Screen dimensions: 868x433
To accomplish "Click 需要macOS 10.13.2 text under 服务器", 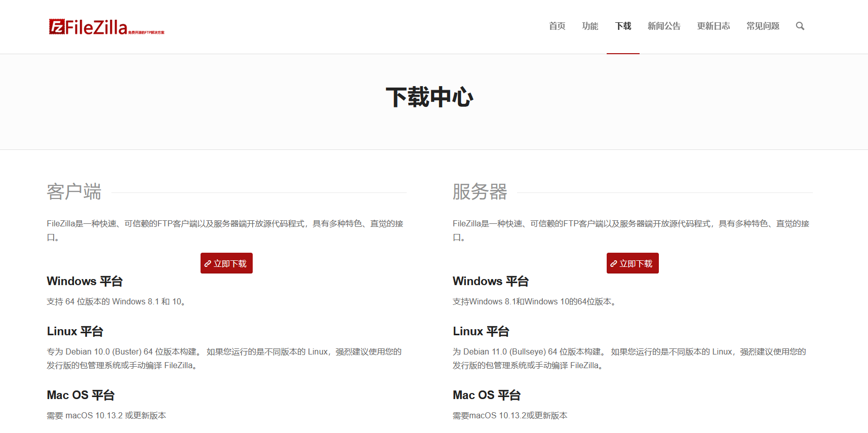I will coord(510,415).
